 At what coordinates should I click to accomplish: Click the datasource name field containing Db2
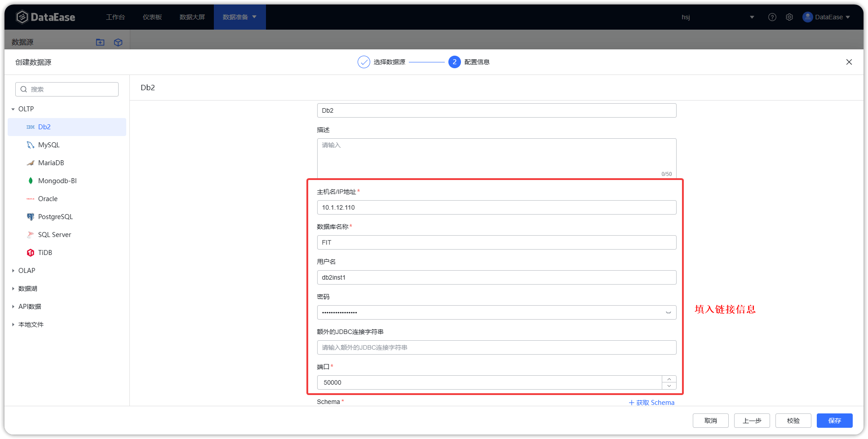(496, 110)
